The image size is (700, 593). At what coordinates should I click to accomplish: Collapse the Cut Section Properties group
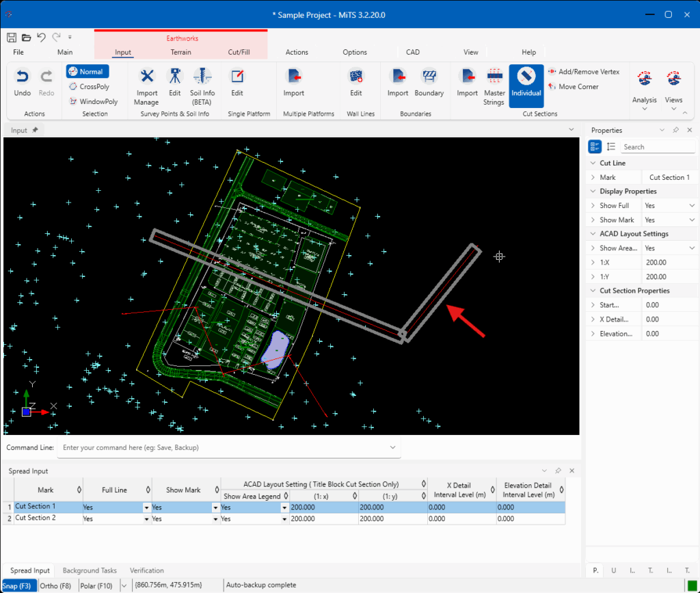pos(593,291)
